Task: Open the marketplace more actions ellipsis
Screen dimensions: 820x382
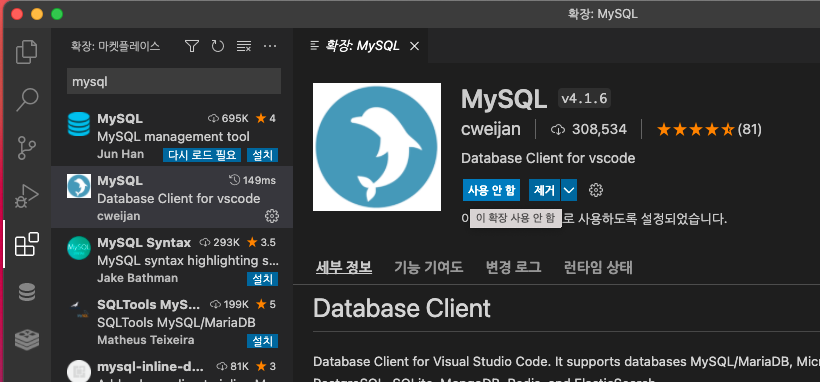Action: pyautogui.click(x=270, y=47)
